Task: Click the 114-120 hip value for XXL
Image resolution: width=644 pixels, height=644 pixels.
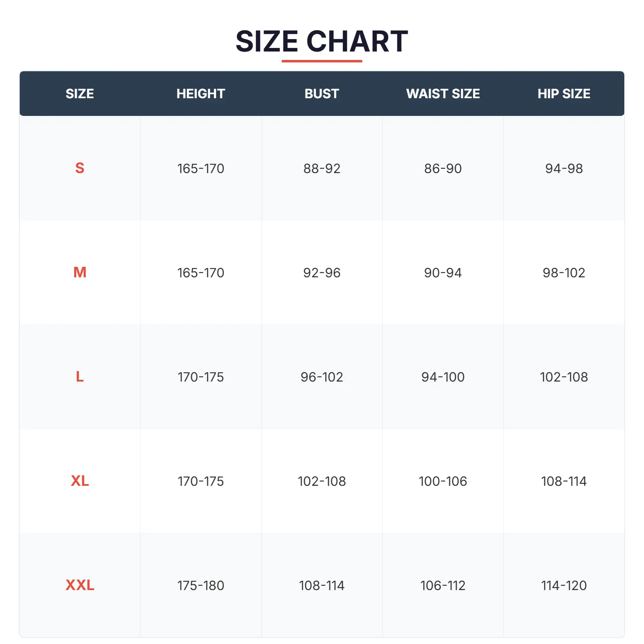Action: (x=563, y=586)
